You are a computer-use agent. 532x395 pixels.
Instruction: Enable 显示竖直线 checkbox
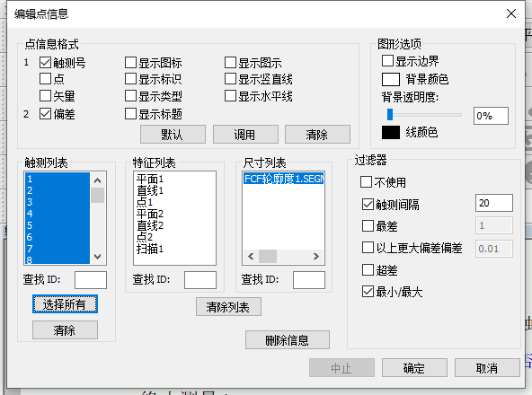[x=230, y=79]
